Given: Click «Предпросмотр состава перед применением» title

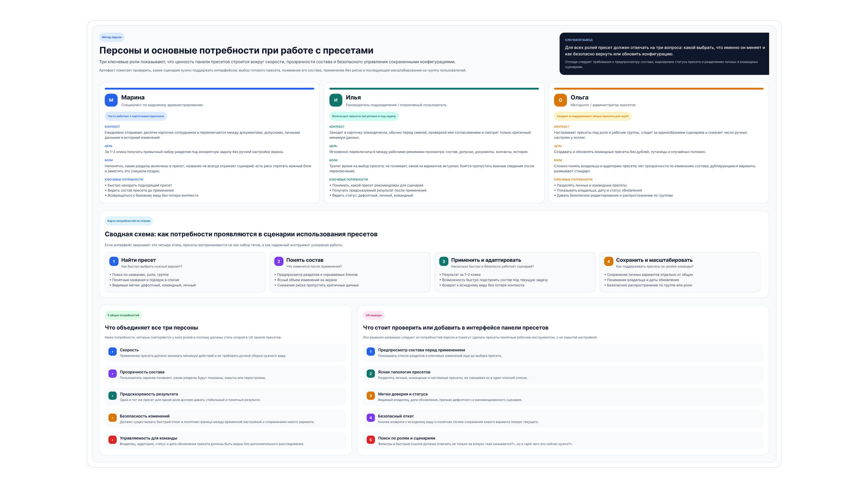Looking at the screenshot, I should point(422,350).
